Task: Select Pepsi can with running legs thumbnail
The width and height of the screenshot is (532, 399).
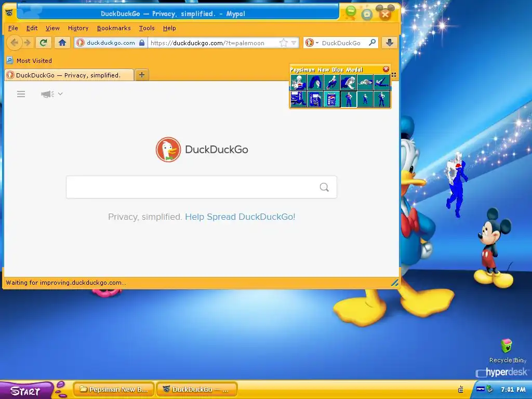Action: point(299,99)
